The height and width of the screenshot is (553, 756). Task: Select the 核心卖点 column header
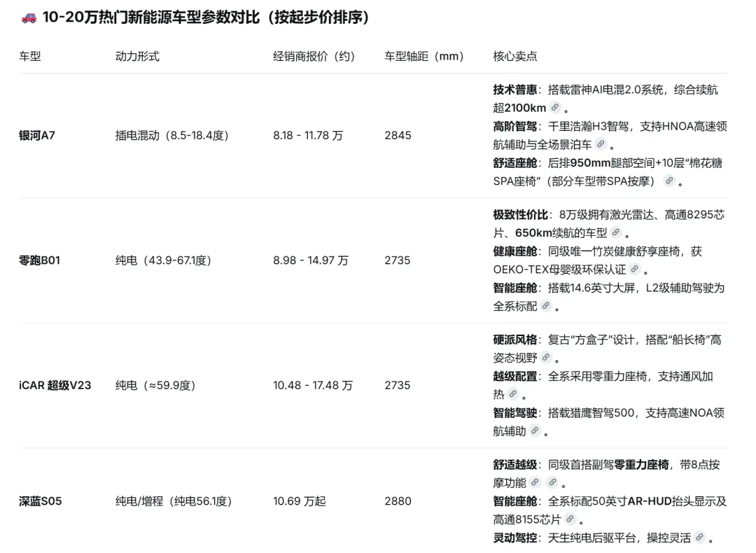(515, 57)
